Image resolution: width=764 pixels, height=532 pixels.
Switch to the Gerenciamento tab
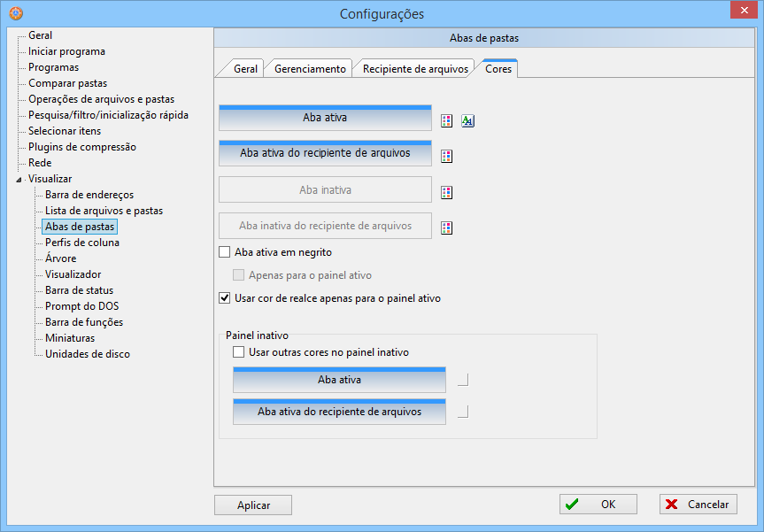[x=310, y=69]
